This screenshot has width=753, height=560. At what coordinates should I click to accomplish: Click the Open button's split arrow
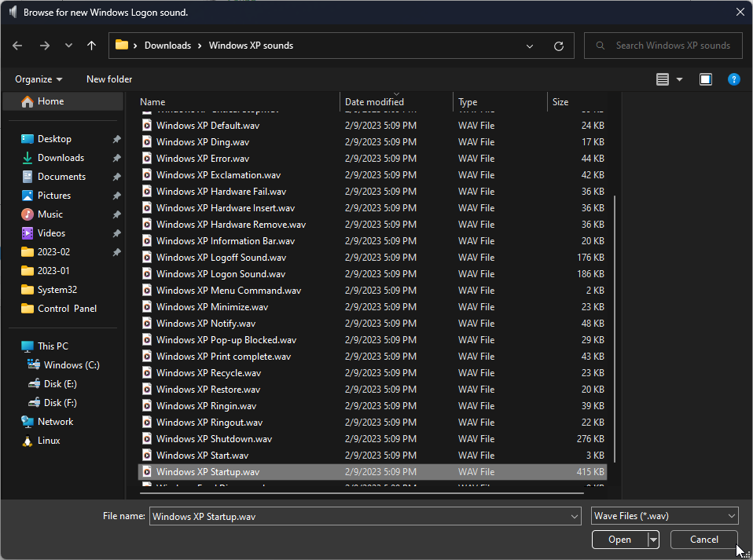(652, 540)
